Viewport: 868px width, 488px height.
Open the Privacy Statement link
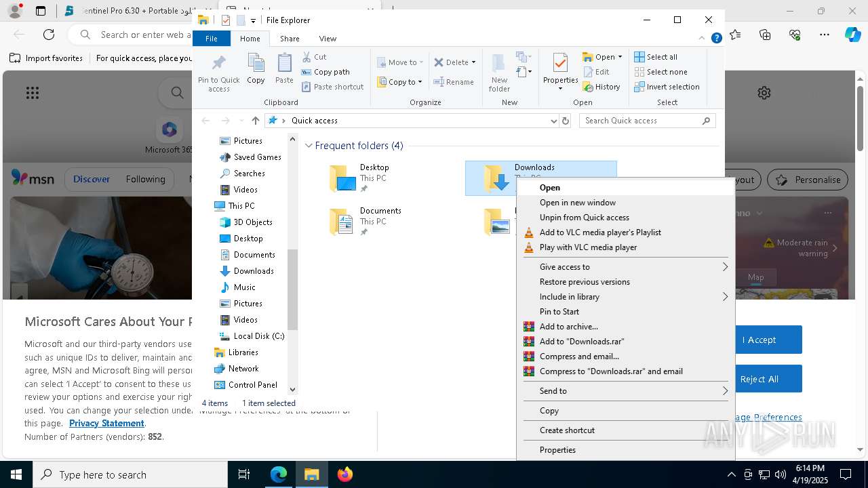pyautogui.click(x=106, y=423)
